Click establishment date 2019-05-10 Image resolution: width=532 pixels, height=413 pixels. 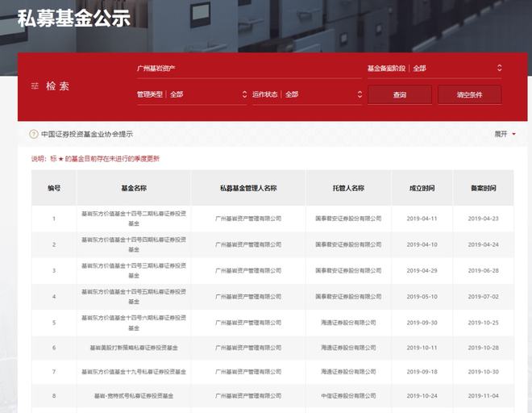click(422, 297)
